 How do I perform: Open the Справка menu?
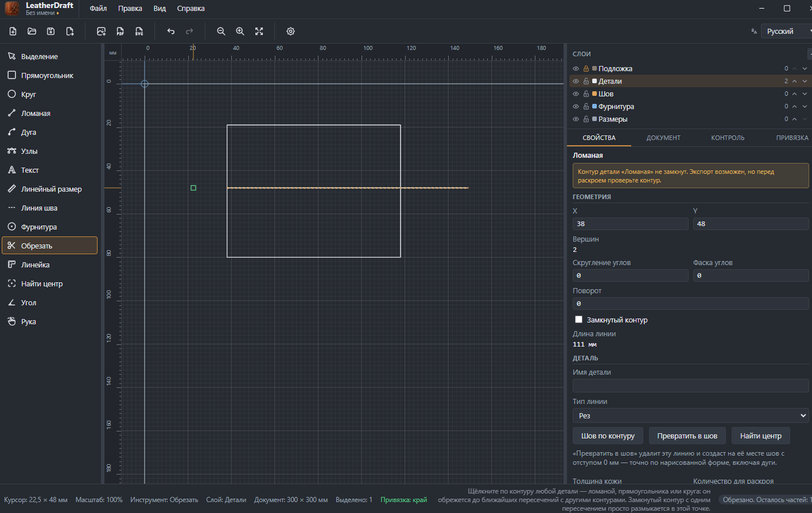tap(191, 9)
